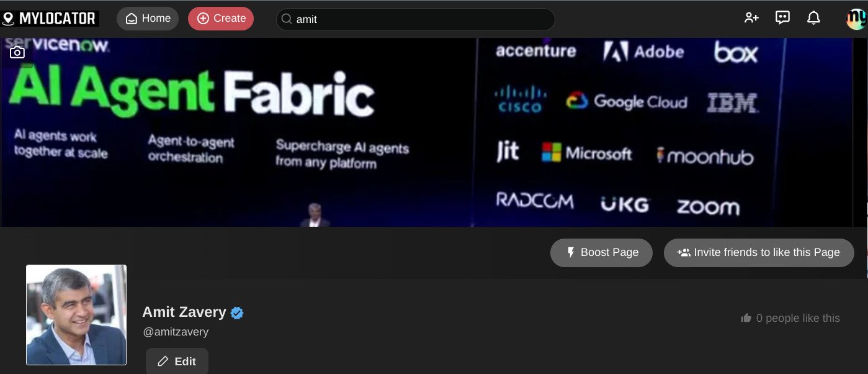Go to the Home page button
Screen dimensions: 868x374
click(x=148, y=19)
